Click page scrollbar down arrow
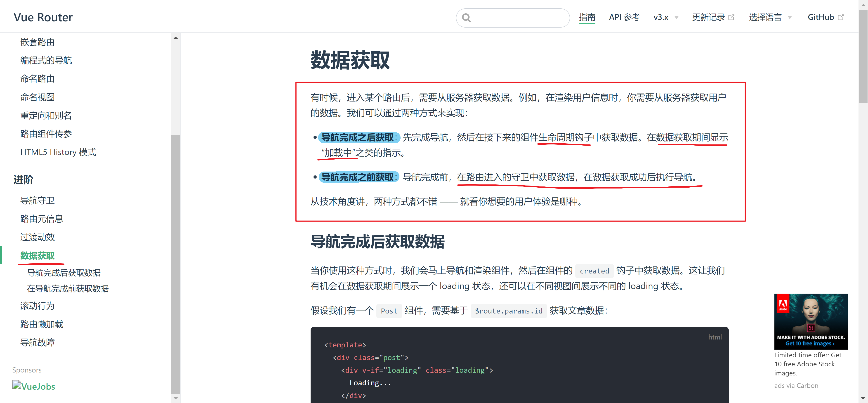 click(x=863, y=398)
